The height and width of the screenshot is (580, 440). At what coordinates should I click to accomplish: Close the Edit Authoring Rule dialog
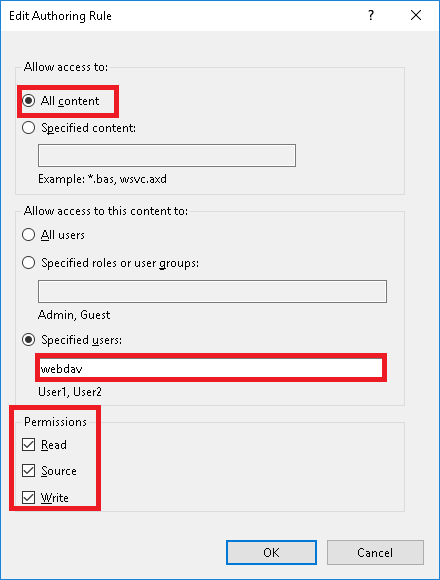[x=416, y=15]
